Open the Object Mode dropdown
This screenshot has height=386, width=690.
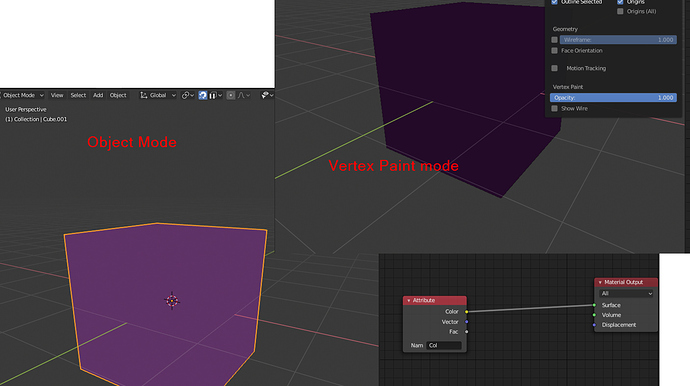tap(23, 95)
